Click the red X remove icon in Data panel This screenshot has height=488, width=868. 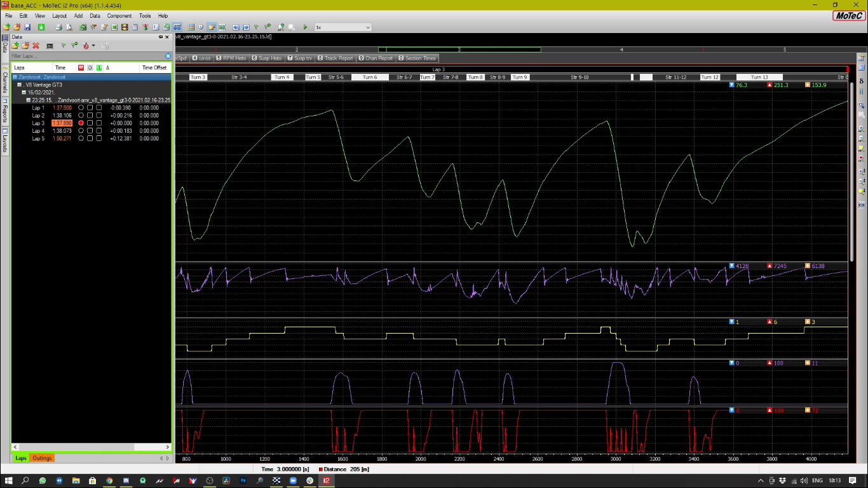click(x=36, y=46)
